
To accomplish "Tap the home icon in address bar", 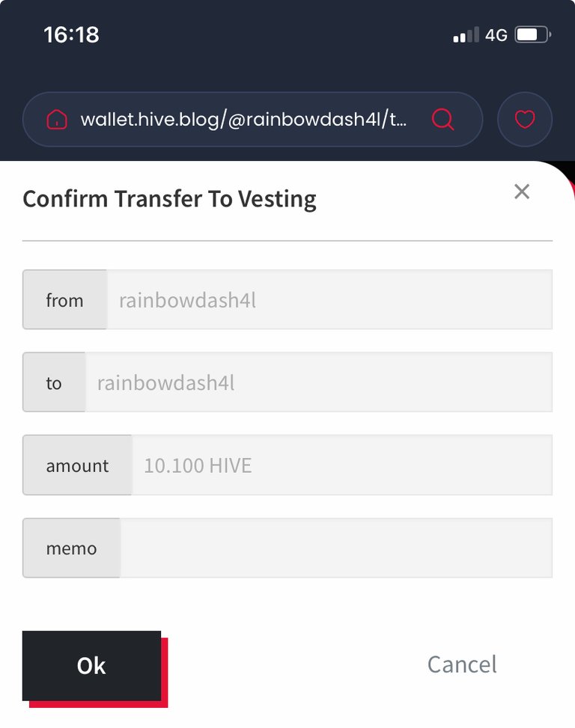I will pos(57,119).
